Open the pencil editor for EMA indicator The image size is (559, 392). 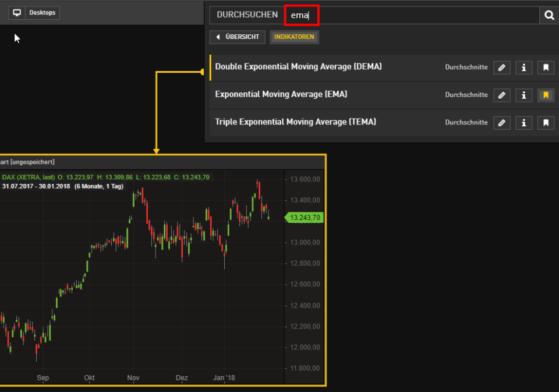click(501, 95)
